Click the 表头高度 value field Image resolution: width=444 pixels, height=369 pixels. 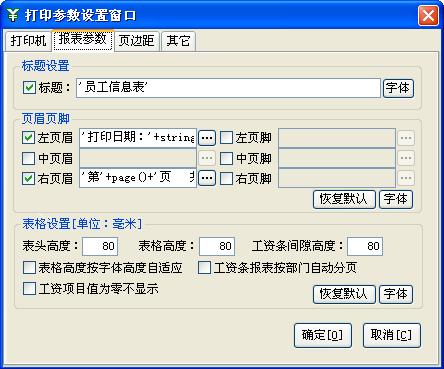point(100,246)
